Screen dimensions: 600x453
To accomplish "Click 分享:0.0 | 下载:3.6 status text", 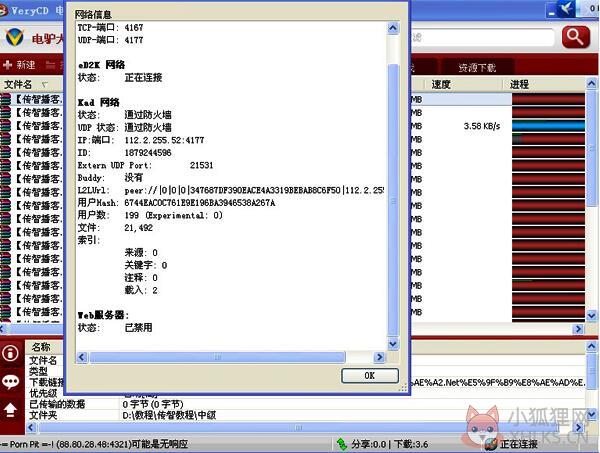I will (390, 444).
